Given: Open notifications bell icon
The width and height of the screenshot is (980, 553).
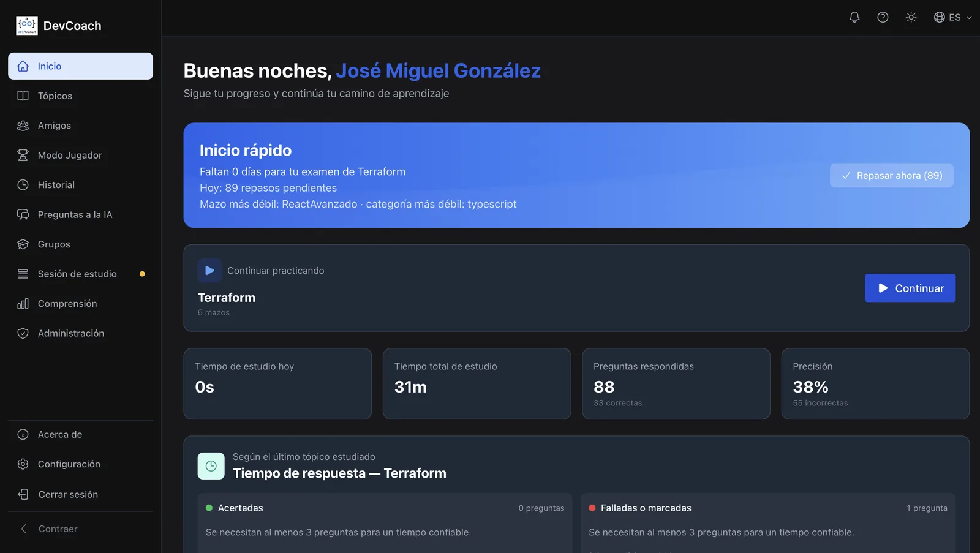Looking at the screenshot, I should 854,17.
